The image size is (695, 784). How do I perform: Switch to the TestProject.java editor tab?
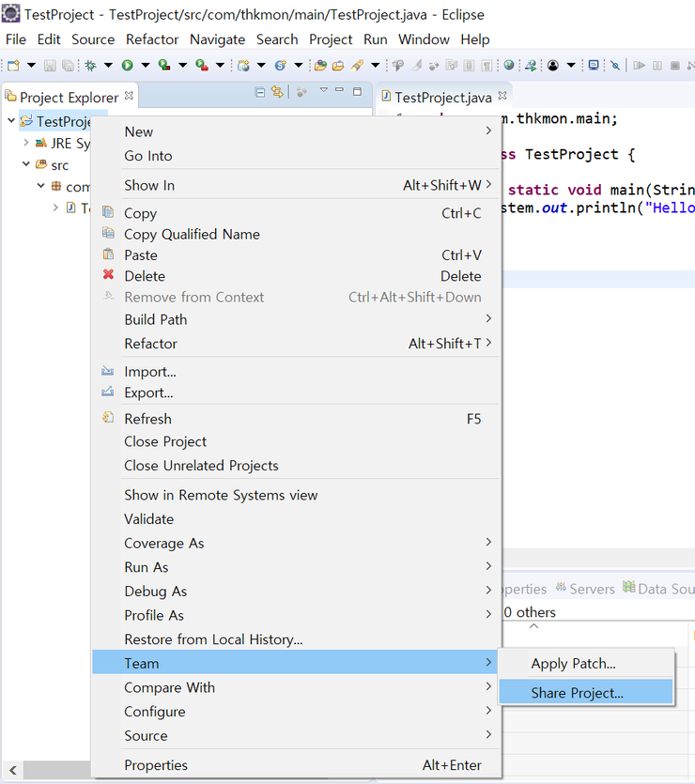tap(441, 98)
